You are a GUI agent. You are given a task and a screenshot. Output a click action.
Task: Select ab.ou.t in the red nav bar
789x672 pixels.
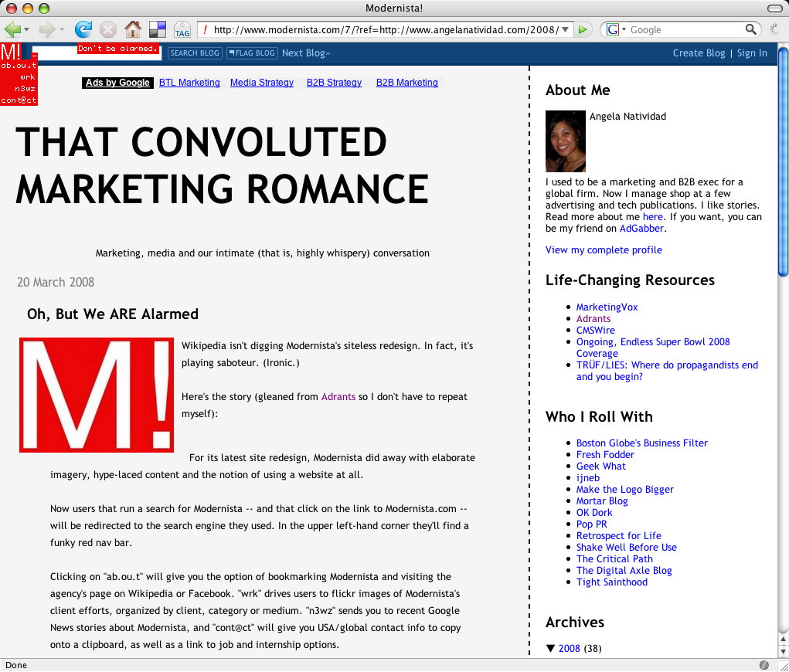coord(19,66)
